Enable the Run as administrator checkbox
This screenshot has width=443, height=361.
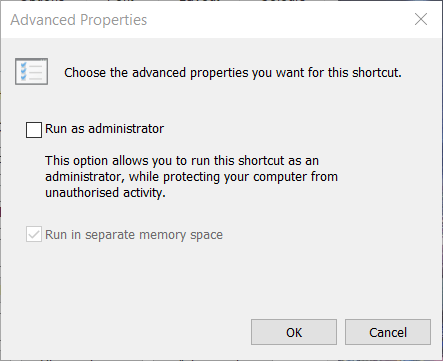click(34, 130)
